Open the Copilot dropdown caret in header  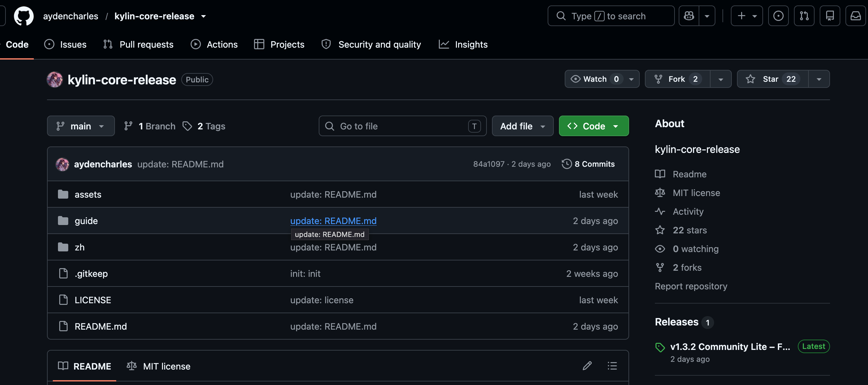707,16
